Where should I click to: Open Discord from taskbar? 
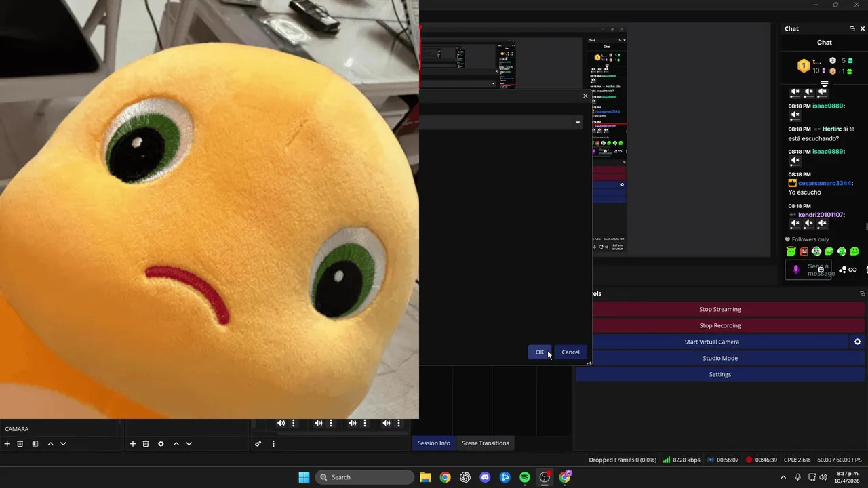coord(485,477)
